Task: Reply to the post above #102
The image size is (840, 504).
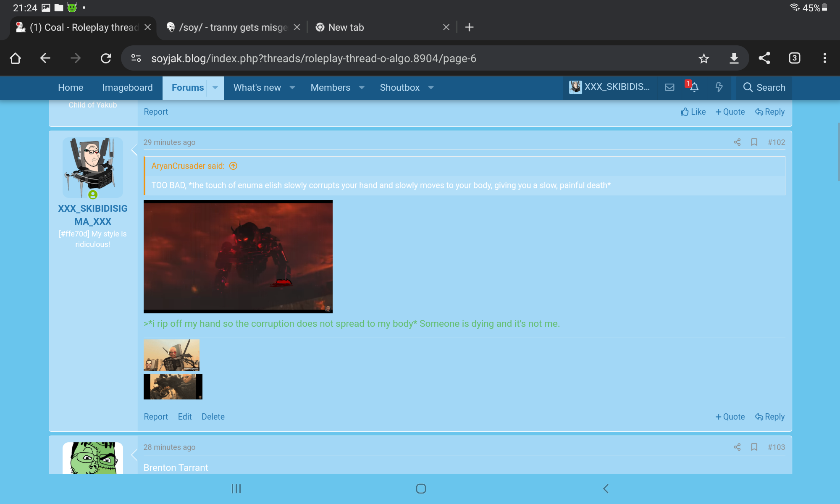Action: click(770, 112)
